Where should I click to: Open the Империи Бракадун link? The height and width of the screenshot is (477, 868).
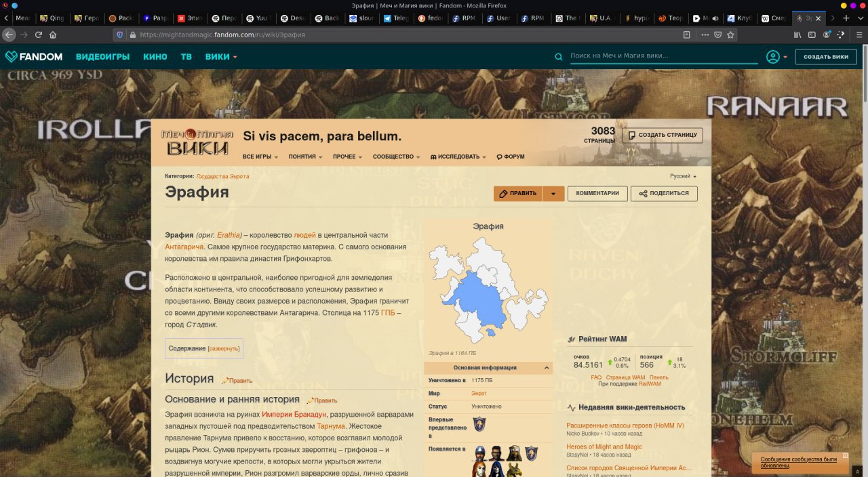click(x=294, y=414)
